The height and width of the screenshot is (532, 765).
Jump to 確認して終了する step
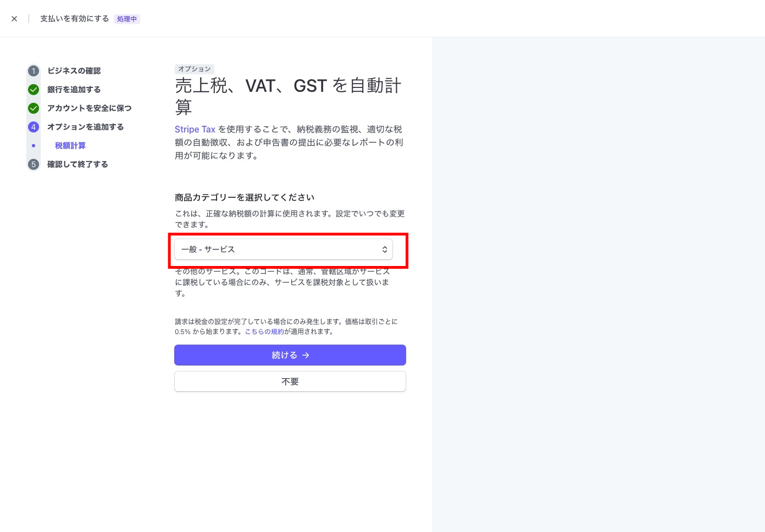[77, 164]
